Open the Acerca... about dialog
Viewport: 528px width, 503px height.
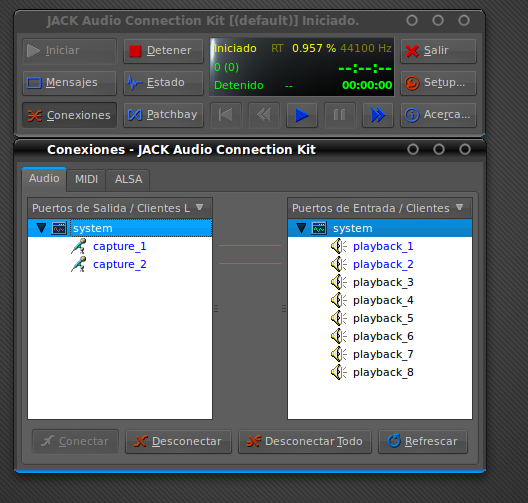point(438,115)
